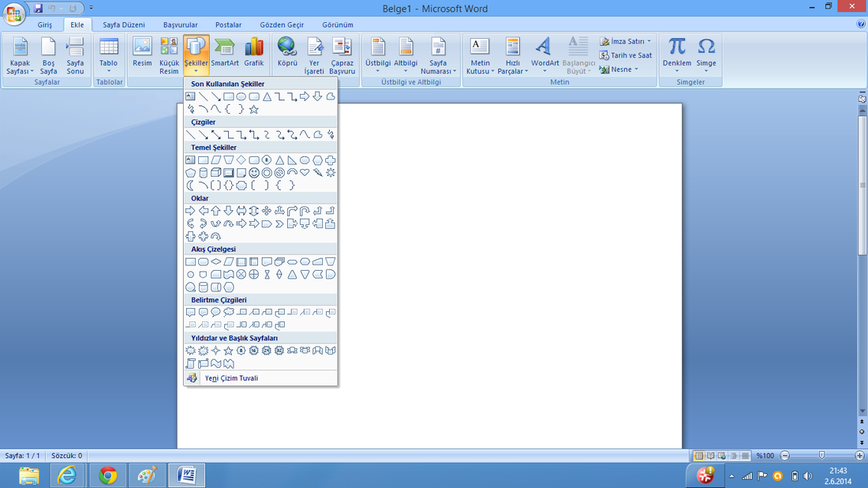Image resolution: width=868 pixels, height=488 pixels.
Task: Insert a chart using Grafik
Action: click(254, 54)
